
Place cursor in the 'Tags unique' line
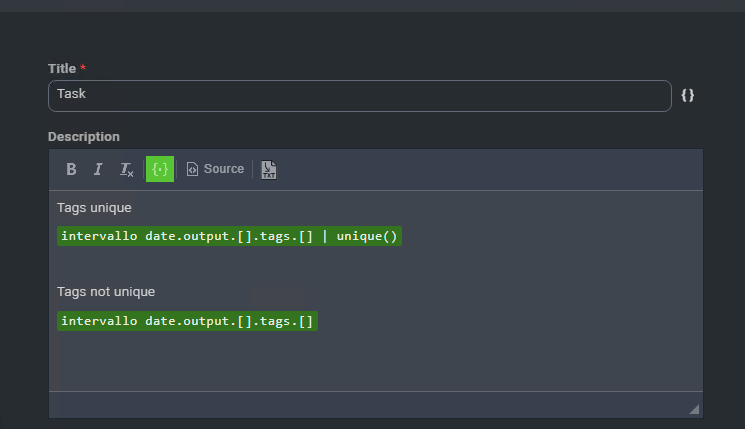coord(94,208)
